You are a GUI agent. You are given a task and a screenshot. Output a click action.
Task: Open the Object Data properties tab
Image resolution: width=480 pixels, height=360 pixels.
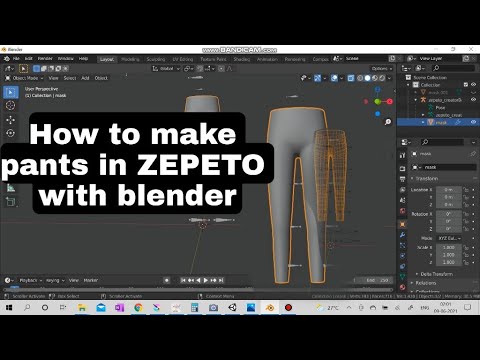pos(403,277)
